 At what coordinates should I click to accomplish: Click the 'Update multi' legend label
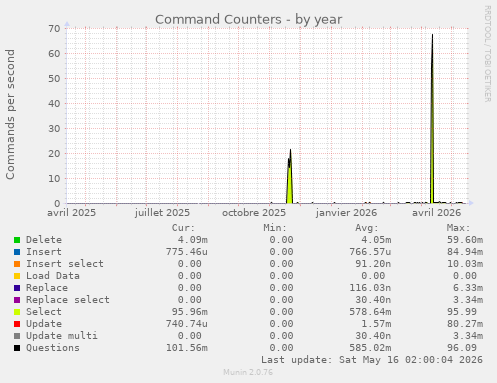click(x=62, y=336)
